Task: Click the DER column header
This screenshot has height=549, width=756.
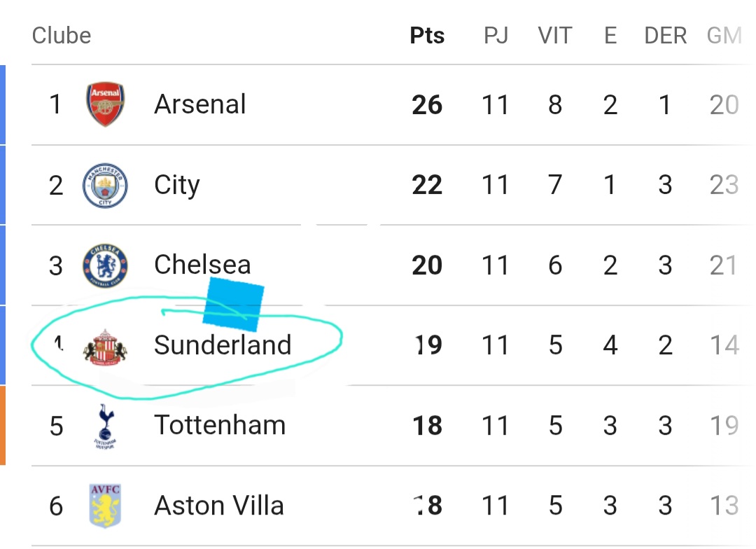Action: click(665, 36)
